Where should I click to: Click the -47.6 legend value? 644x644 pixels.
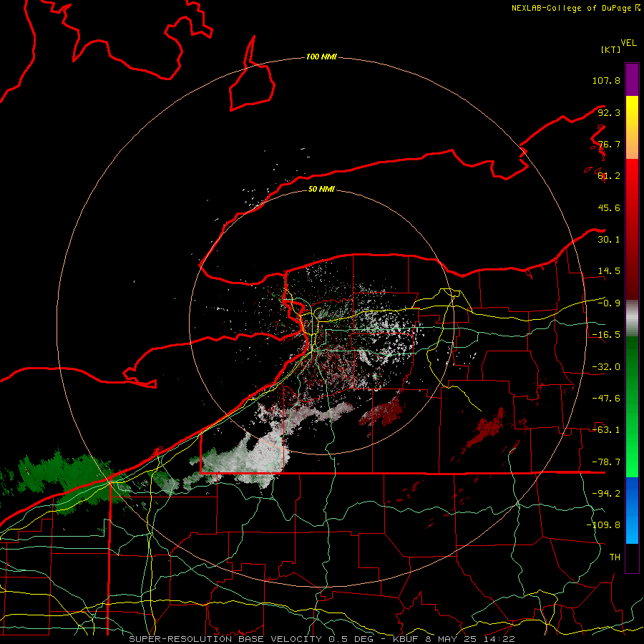606,399
